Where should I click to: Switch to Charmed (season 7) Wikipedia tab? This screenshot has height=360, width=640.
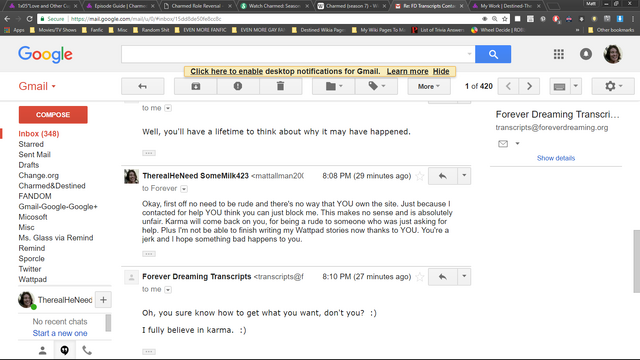351,6
